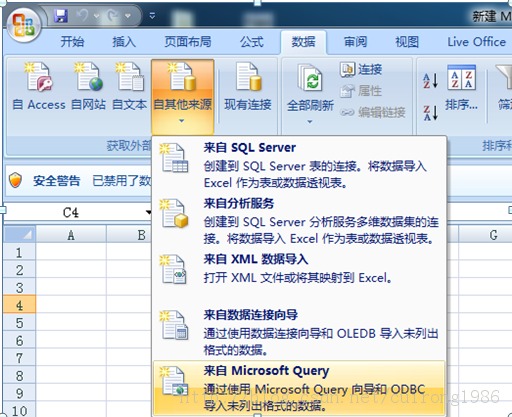Expand the 全部刷新 dropdown arrow
The image size is (512, 417).
[310, 121]
